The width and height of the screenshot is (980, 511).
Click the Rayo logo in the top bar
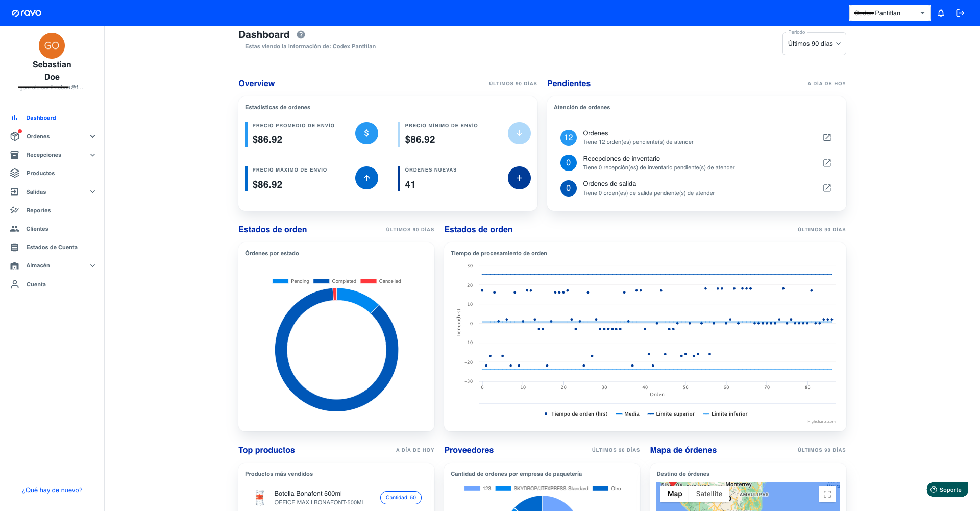click(x=27, y=13)
